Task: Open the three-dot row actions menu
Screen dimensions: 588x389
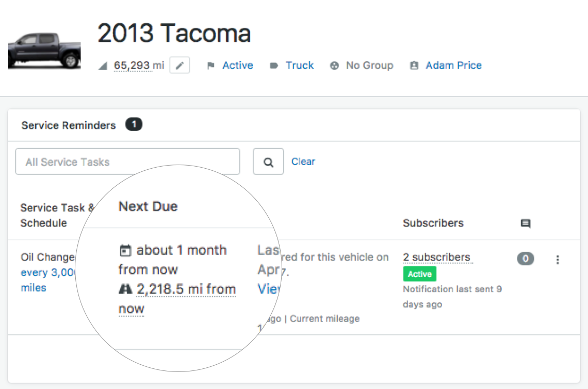Action: 558,260
